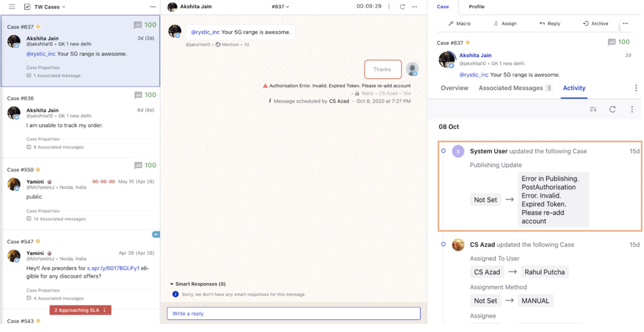Click the lock icon beside Reply label

coord(357,93)
